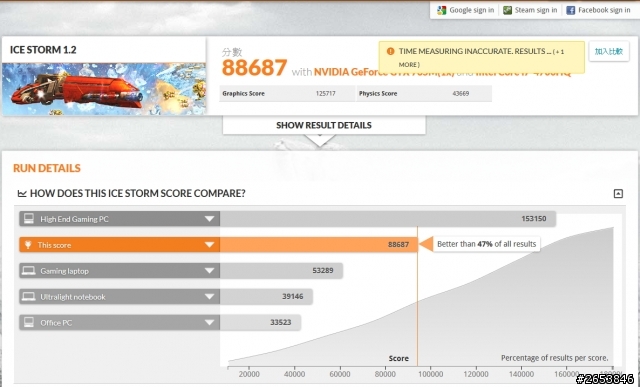Expand the Gaming laptop dropdown arrow
Screen dimensions: 640x387
click(x=209, y=271)
